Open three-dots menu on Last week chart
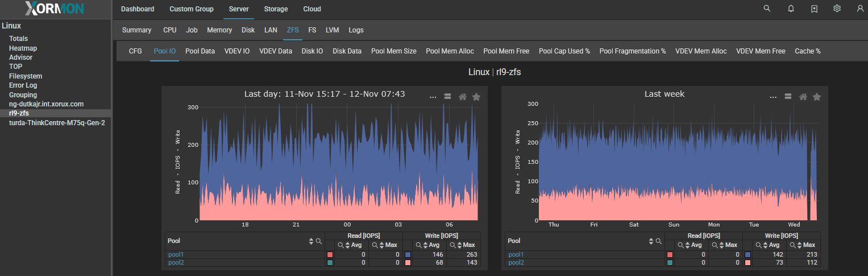868x276 pixels. pyautogui.click(x=773, y=97)
